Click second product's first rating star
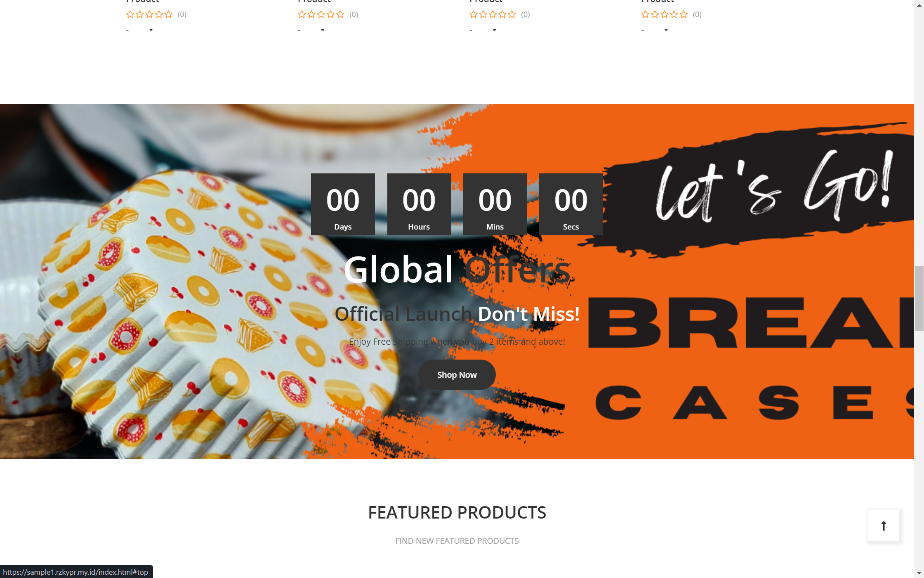Screen dimensions: 924x578 pyautogui.click(x=302, y=14)
